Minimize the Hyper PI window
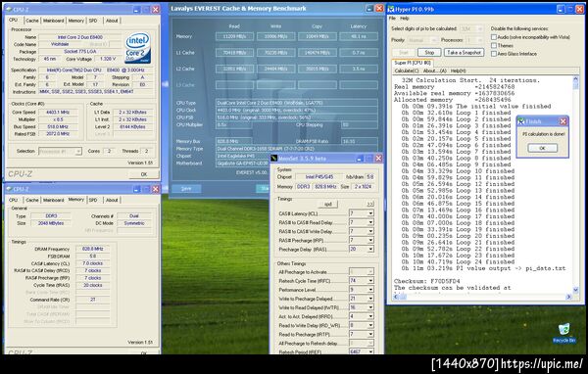The height and width of the screenshot is (374, 588). (561, 9)
